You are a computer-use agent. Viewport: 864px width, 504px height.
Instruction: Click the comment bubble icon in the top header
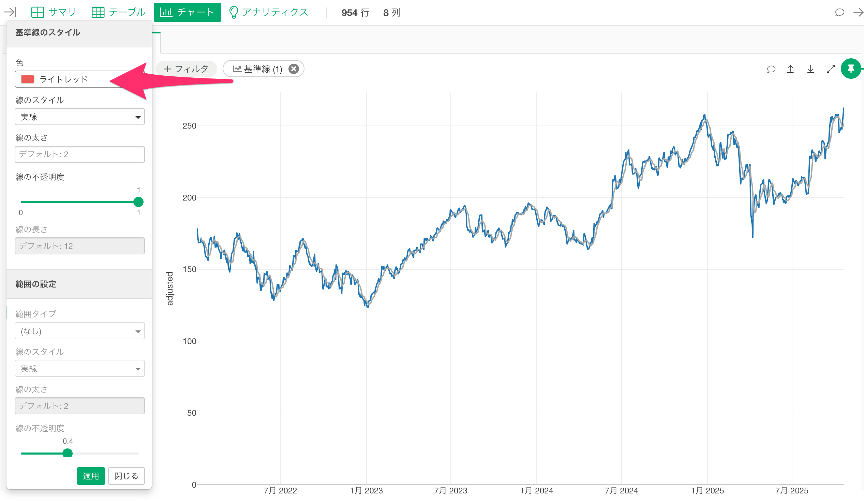[x=839, y=12]
